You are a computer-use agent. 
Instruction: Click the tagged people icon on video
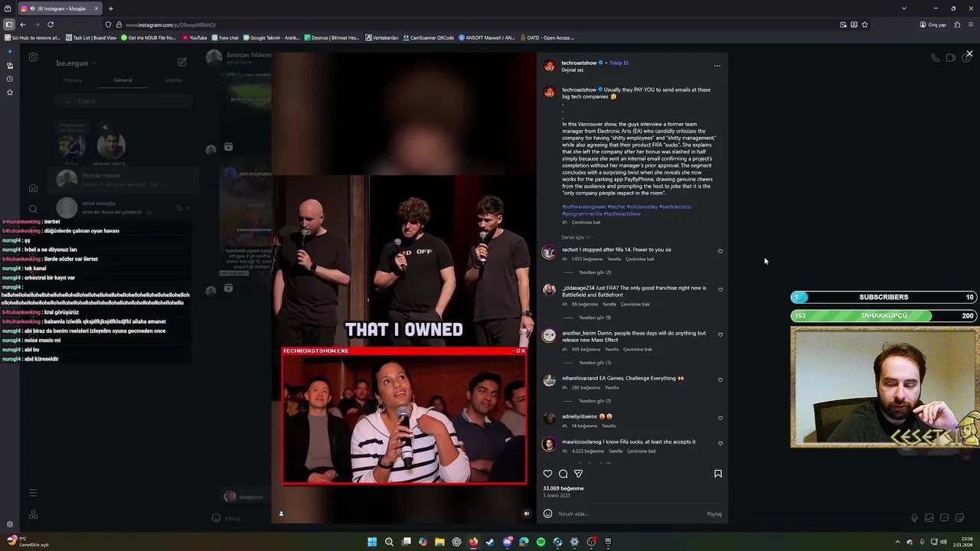(x=281, y=514)
